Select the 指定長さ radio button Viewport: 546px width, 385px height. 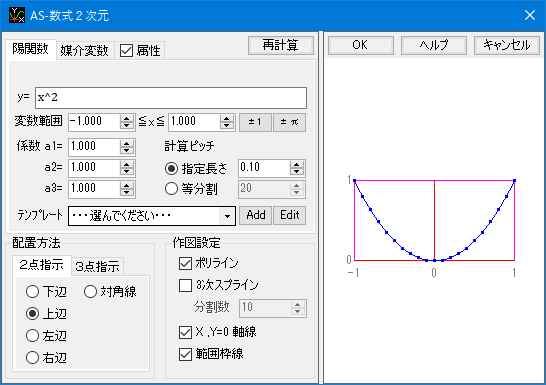[x=171, y=169]
